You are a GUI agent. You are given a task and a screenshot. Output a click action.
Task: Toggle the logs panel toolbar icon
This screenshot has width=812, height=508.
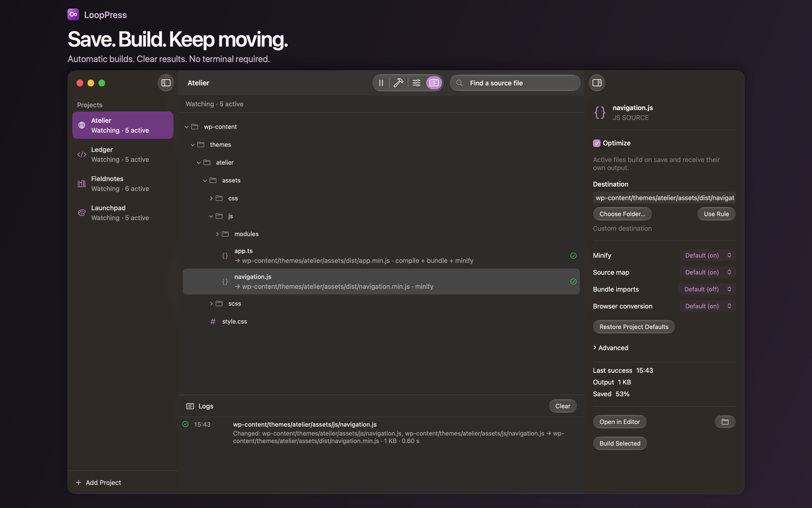tap(434, 83)
